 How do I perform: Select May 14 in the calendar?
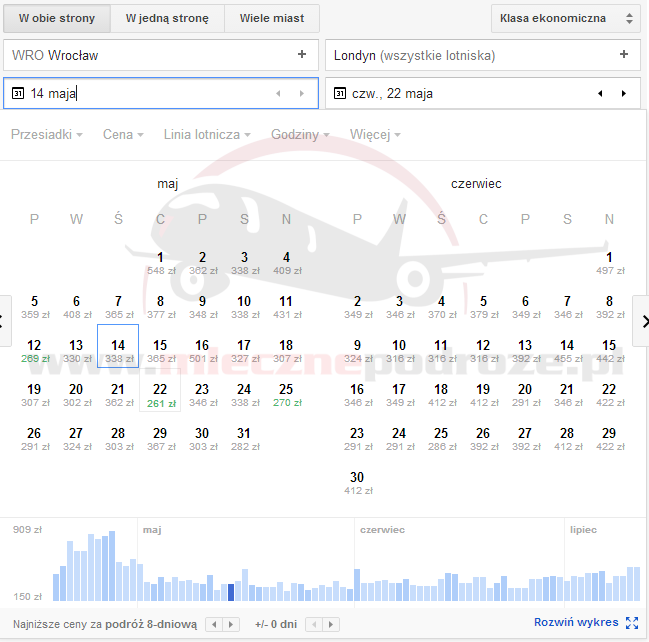(x=118, y=346)
